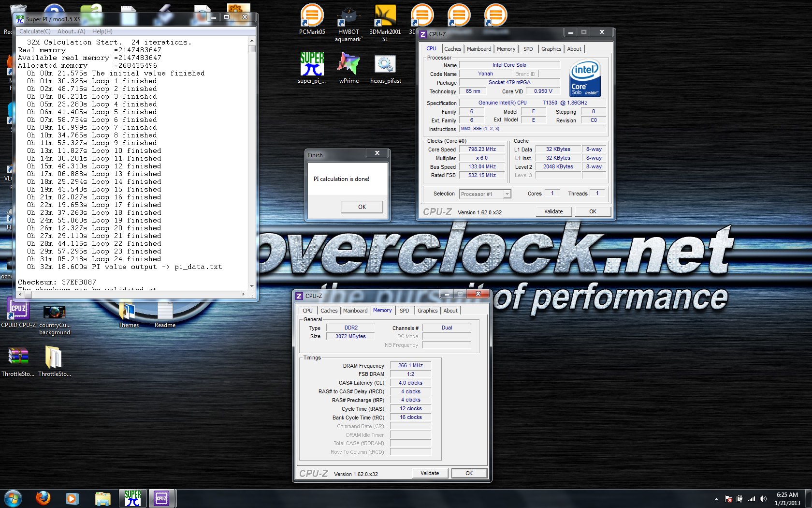Click the Intel Core Solo logo in CPU-Z

(x=585, y=78)
